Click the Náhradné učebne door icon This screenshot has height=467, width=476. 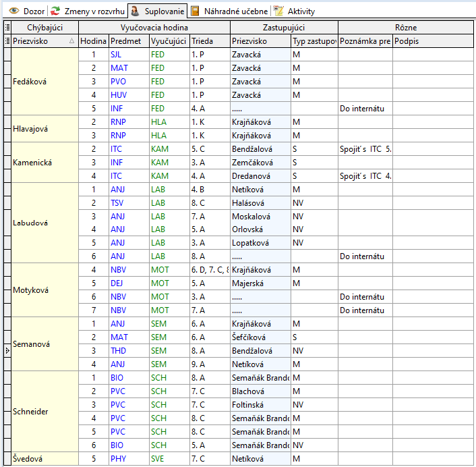pyautogui.click(x=195, y=11)
